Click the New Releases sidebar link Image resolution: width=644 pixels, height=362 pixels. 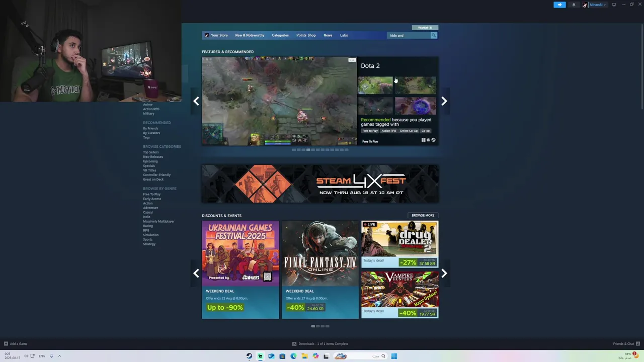click(x=153, y=157)
